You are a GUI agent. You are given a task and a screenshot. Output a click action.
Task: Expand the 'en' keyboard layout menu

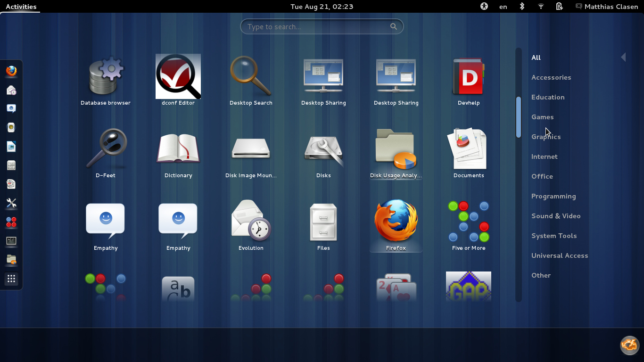(503, 7)
